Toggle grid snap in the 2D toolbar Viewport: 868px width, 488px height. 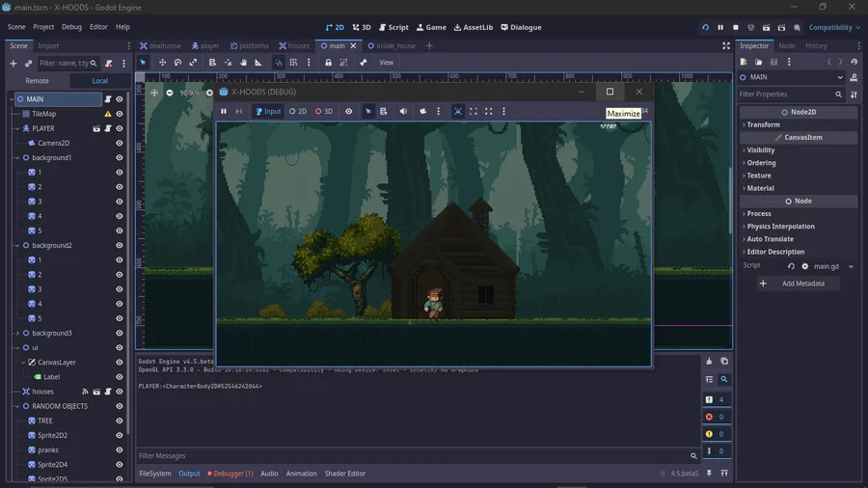coord(293,63)
